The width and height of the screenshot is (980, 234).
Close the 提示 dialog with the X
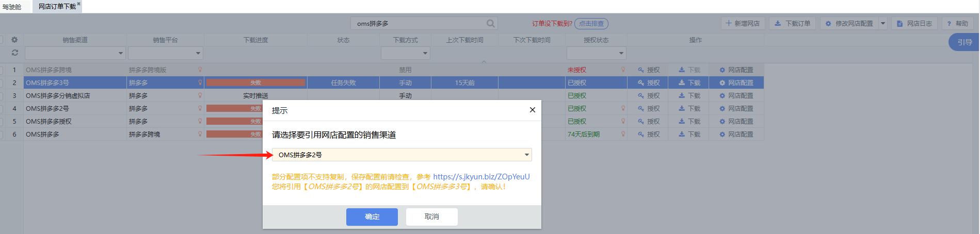pyautogui.click(x=533, y=110)
